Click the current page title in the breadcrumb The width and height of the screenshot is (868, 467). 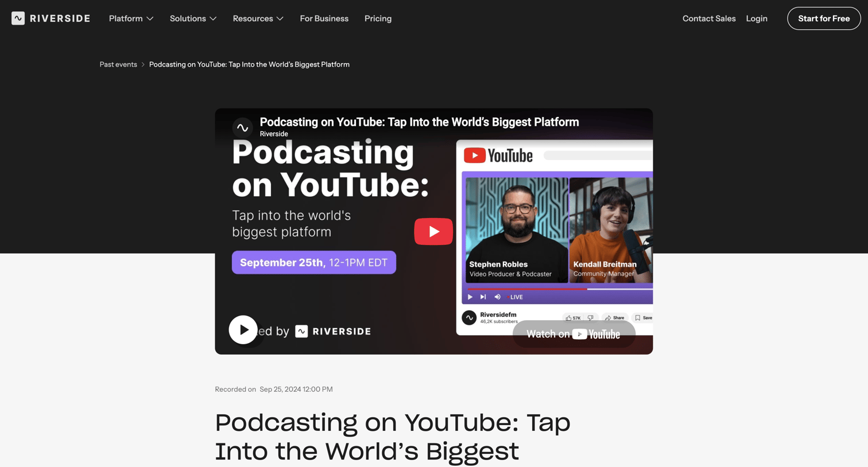click(x=249, y=64)
